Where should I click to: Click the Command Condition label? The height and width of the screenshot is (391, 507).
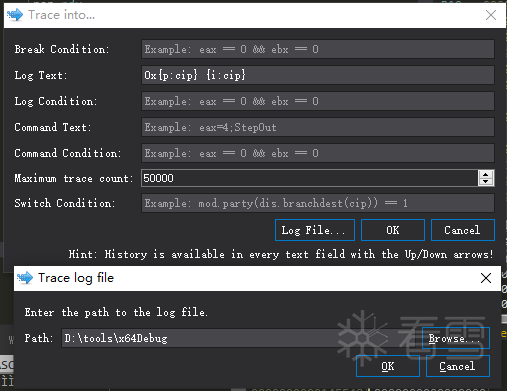pyautogui.click(x=68, y=153)
